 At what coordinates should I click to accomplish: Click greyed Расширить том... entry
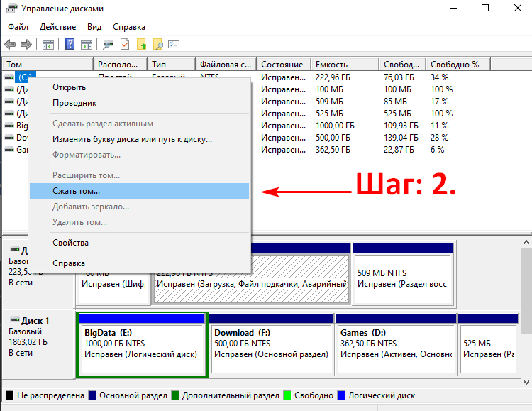coord(139,175)
